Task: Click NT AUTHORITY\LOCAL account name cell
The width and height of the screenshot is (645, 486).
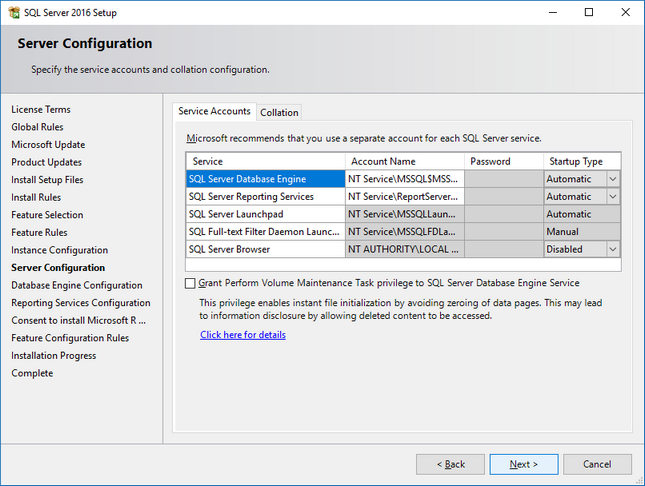Action: [x=405, y=249]
